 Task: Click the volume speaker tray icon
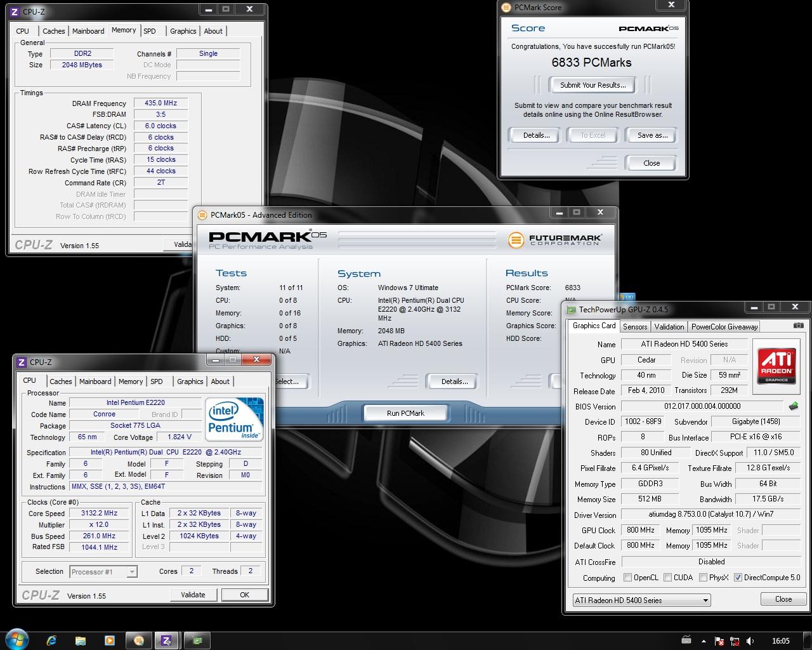751,641
